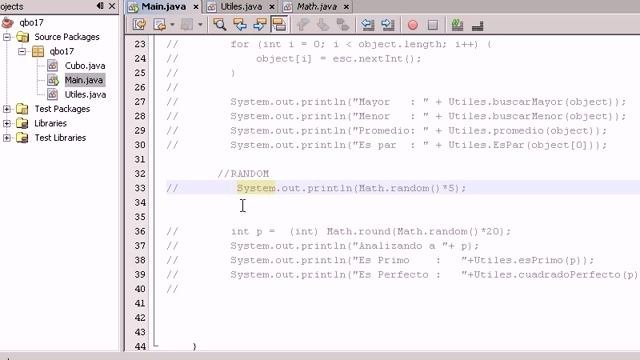Image resolution: width=640 pixels, height=360 pixels.
Task: Click the Libraries folder icon
Action: coord(22,123)
